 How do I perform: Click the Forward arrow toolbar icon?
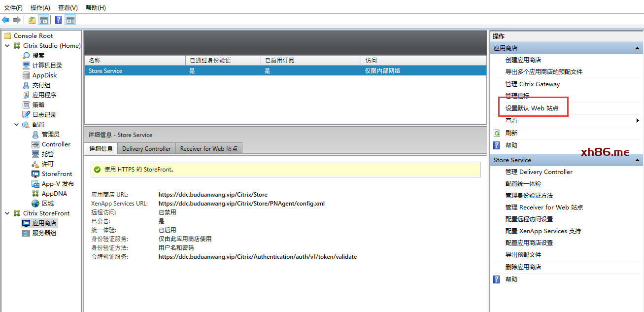click(x=17, y=20)
